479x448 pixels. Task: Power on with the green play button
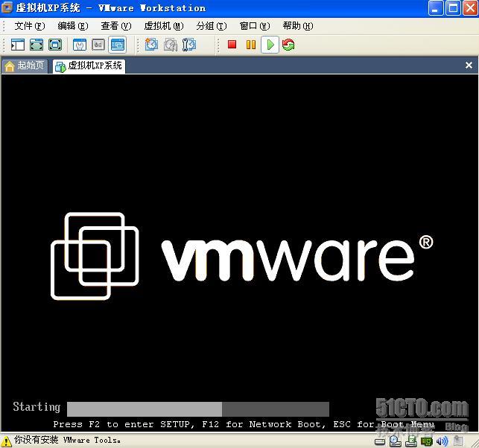270,45
